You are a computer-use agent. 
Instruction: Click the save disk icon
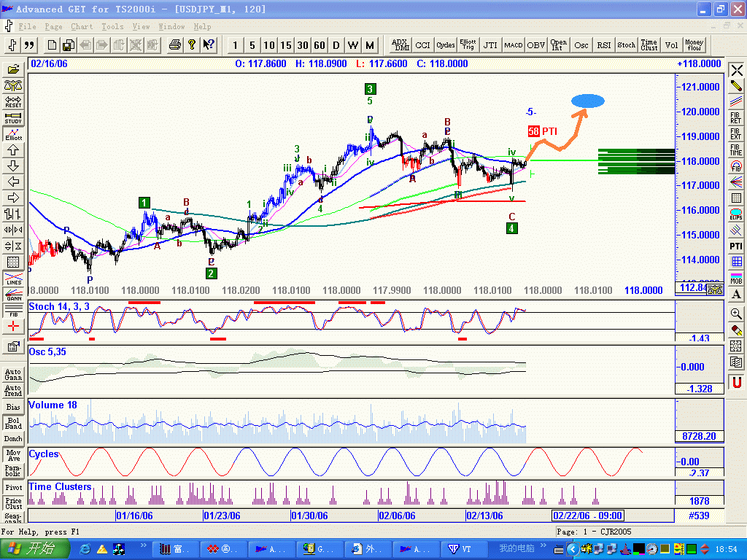pyautogui.click(x=68, y=45)
